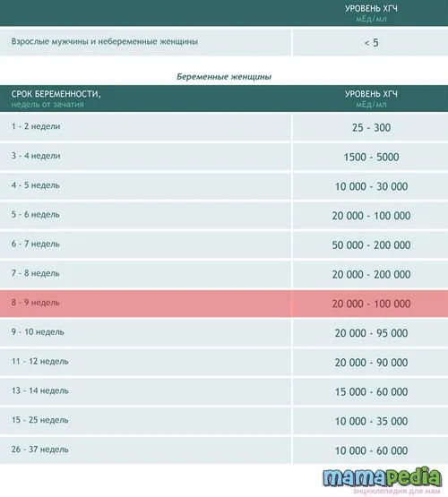
Task: Select the '5 - 6 недель' row label
Action: tap(36, 214)
